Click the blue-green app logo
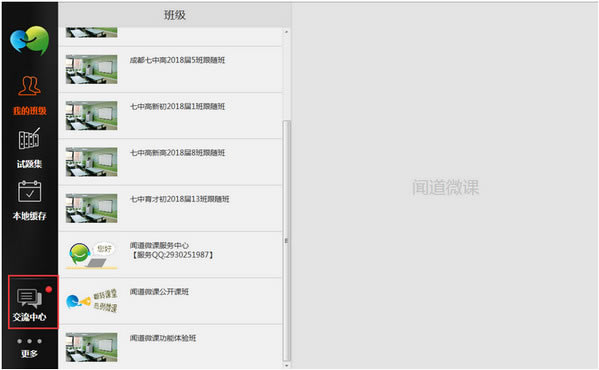Screen dimensions: 599x370 (x=30, y=40)
